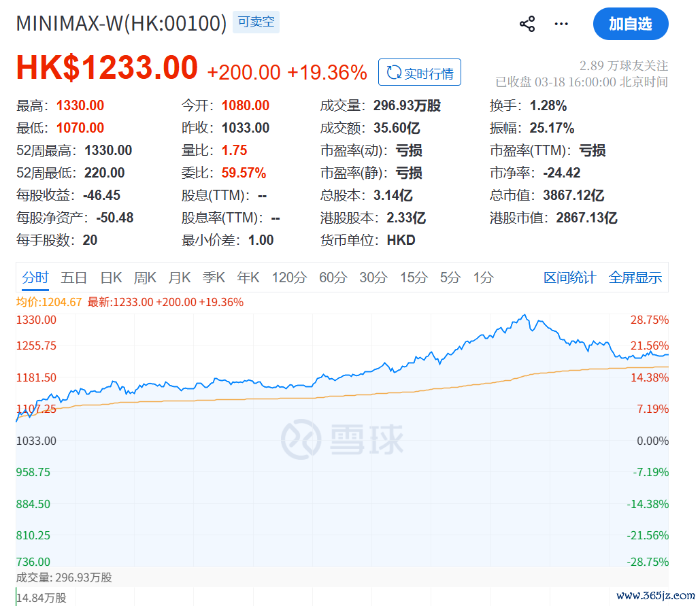Screen dimensions: 700x606
Task: Select the 1分 interval tab
Action: pos(484,277)
